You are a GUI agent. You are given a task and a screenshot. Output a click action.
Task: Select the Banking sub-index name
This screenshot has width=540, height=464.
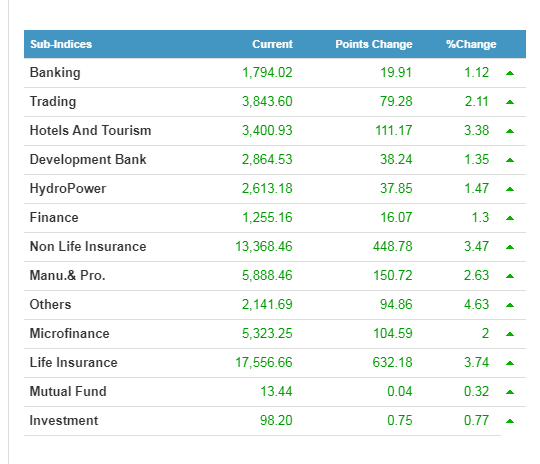pyautogui.click(x=55, y=73)
